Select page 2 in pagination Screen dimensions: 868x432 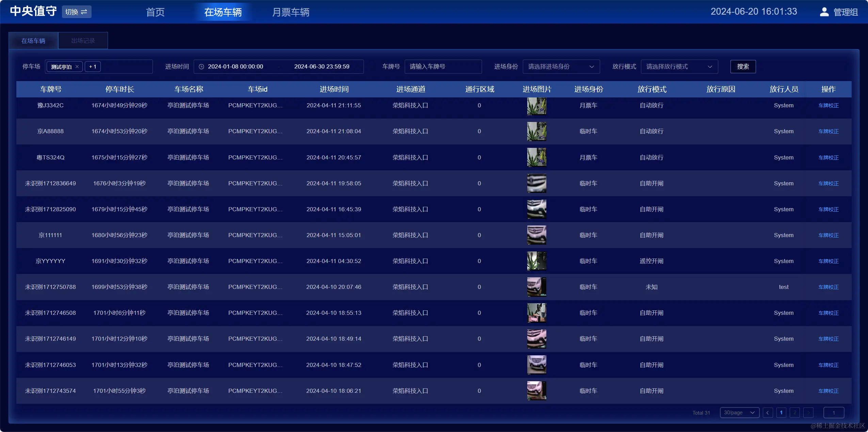pyautogui.click(x=794, y=413)
